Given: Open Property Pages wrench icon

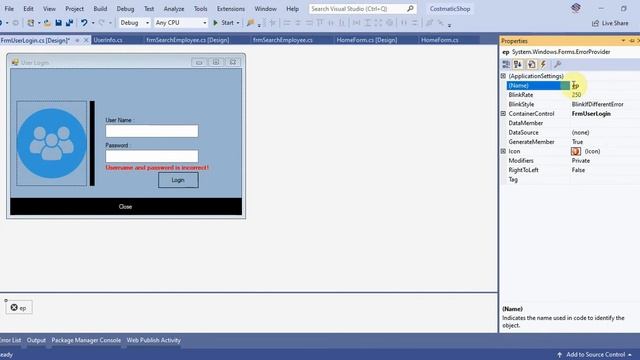Looking at the screenshot, I should click(x=558, y=64).
